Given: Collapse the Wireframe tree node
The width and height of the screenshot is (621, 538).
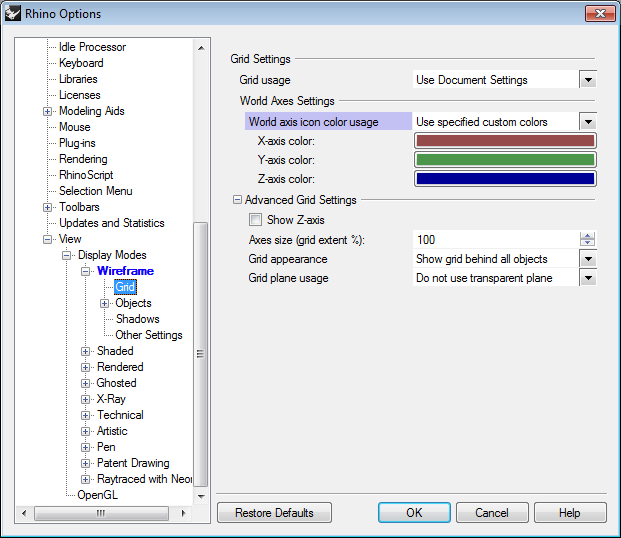Looking at the screenshot, I should 85,271.
